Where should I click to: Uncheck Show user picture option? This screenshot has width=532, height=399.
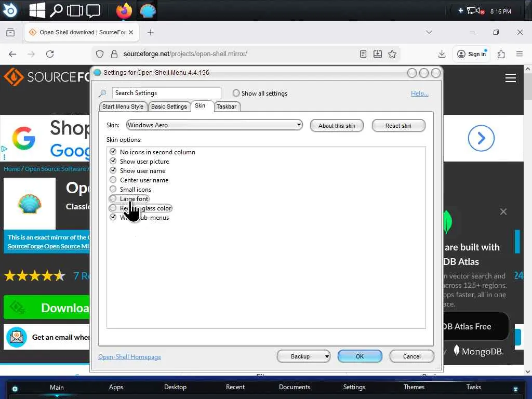tap(113, 161)
